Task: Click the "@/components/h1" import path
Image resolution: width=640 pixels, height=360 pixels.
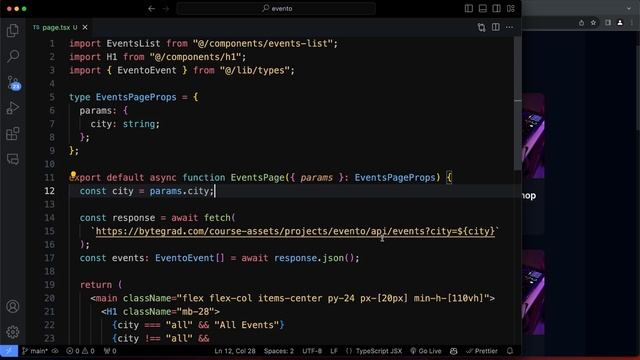Action: pyautogui.click(x=195, y=57)
